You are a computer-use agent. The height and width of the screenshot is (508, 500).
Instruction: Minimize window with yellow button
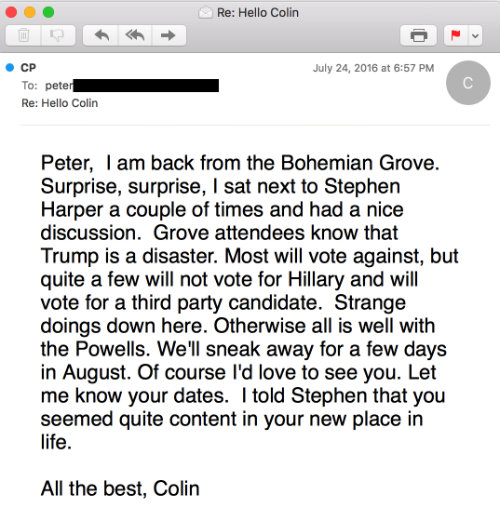tap(30, 12)
